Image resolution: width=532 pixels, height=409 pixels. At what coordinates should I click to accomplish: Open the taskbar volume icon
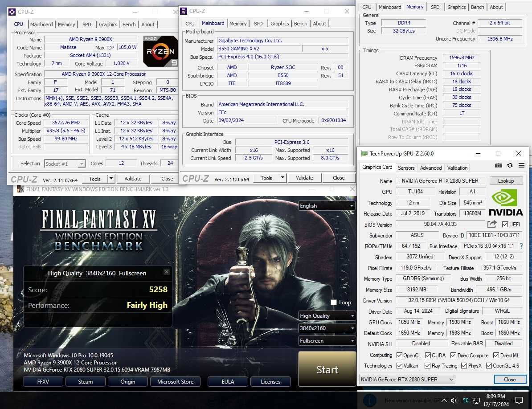(x=454, y=401)
